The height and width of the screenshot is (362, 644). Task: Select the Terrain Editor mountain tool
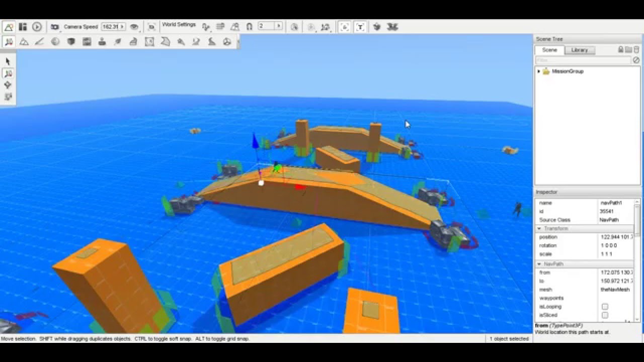click(x=24, y=42)
